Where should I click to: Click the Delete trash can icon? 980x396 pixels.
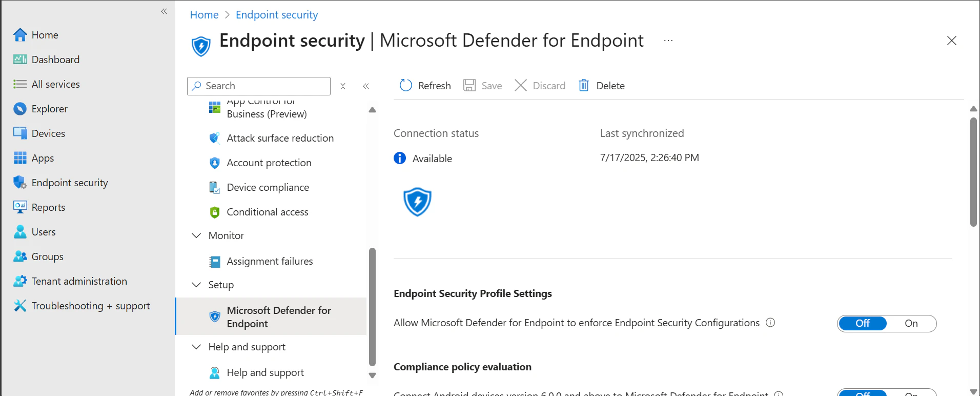584,85
